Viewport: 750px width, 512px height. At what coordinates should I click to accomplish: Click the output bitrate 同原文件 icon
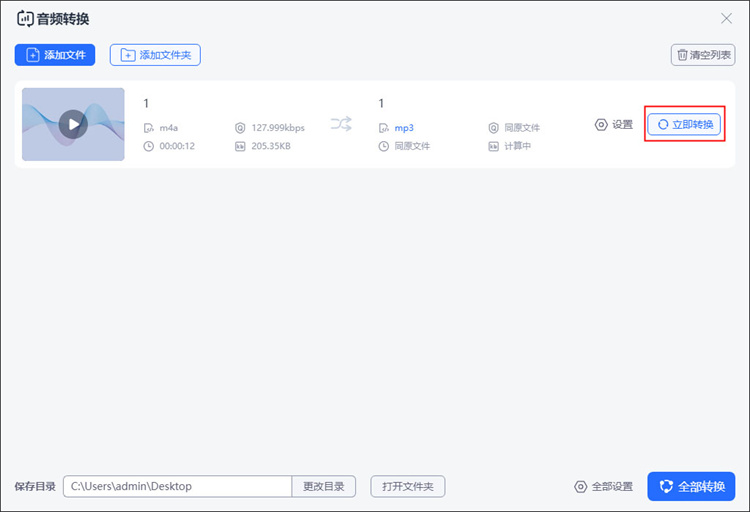point(493,128)
